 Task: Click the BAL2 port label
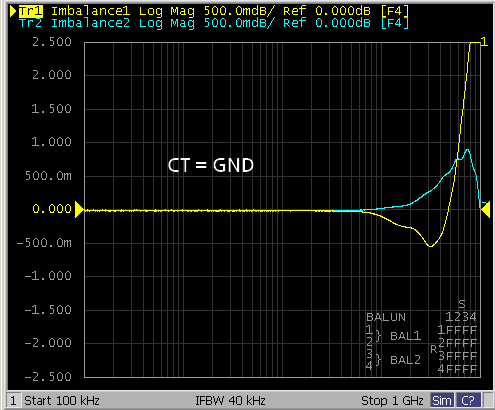[406, 360]
